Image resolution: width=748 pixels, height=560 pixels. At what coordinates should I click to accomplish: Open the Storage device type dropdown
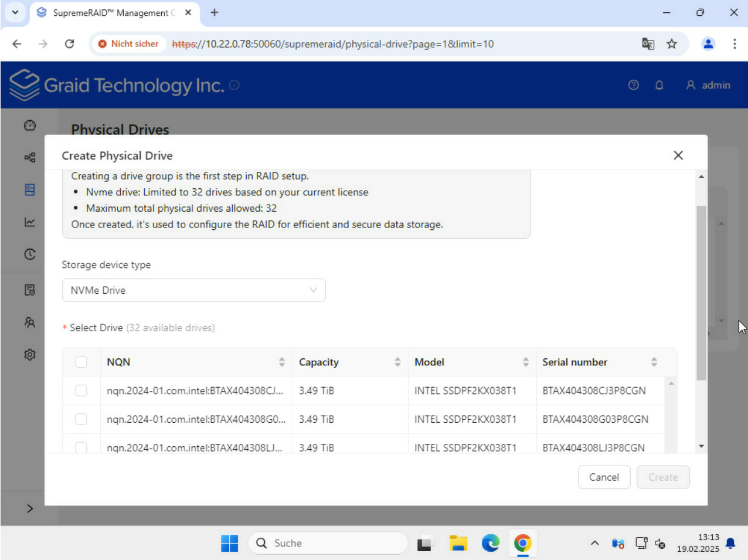point(193,290)
